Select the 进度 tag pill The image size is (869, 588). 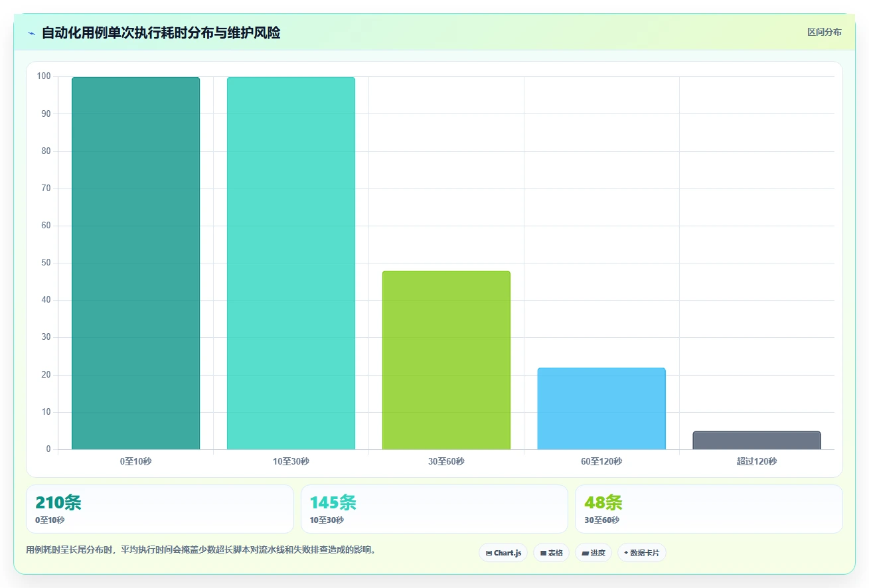pyautogui.click(x=593, y=553)
